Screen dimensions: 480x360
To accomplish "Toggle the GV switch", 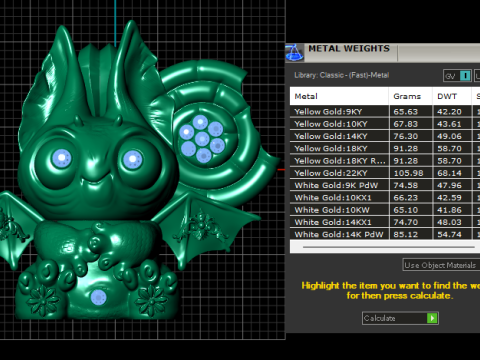I will pyautogui.click(x=457, y=76).
